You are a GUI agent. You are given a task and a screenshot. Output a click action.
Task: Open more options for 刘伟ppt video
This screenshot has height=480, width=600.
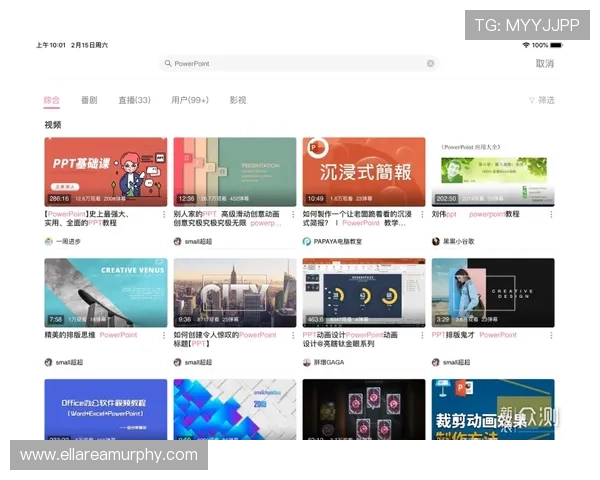tap(551, 214)
